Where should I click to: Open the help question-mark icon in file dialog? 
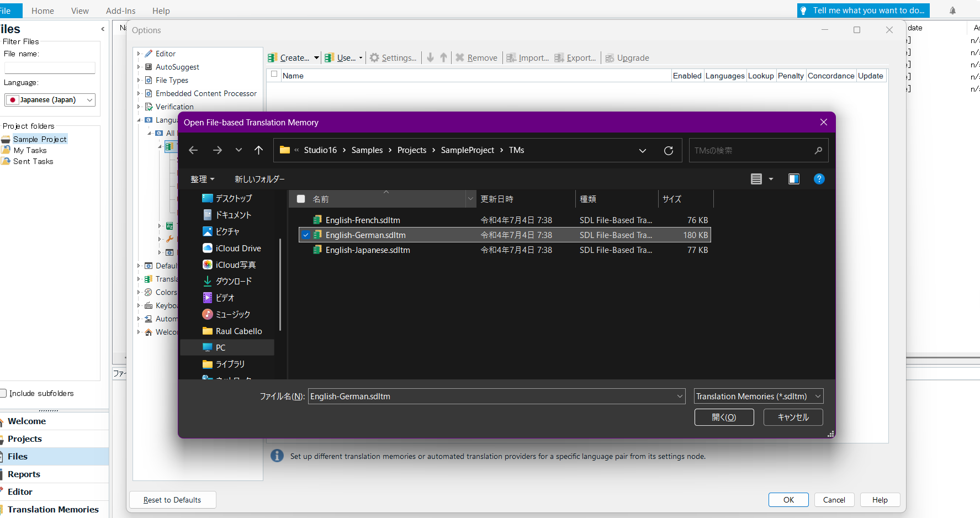tap(819, 179)
